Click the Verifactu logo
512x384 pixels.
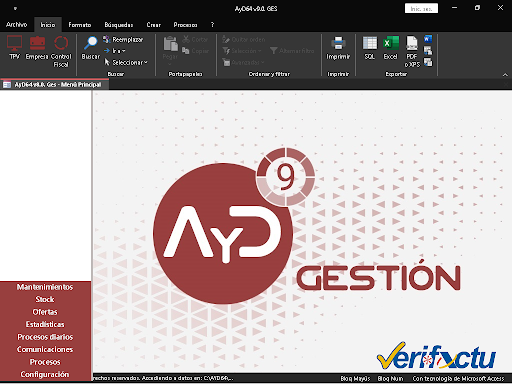[x=436, y=356]
